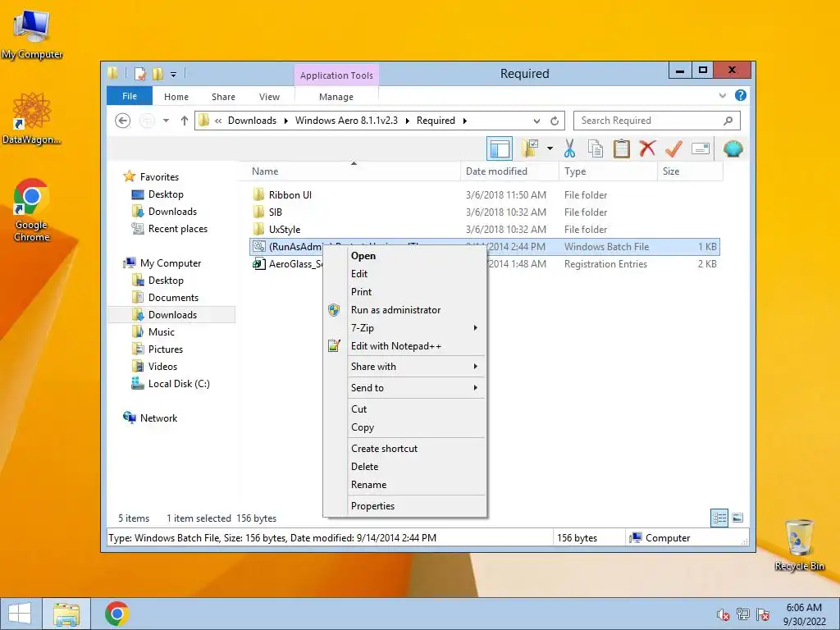The height and width of the screenshot is (630, 840).
Task: Switch to the details view button
Action: click(719, 518)
